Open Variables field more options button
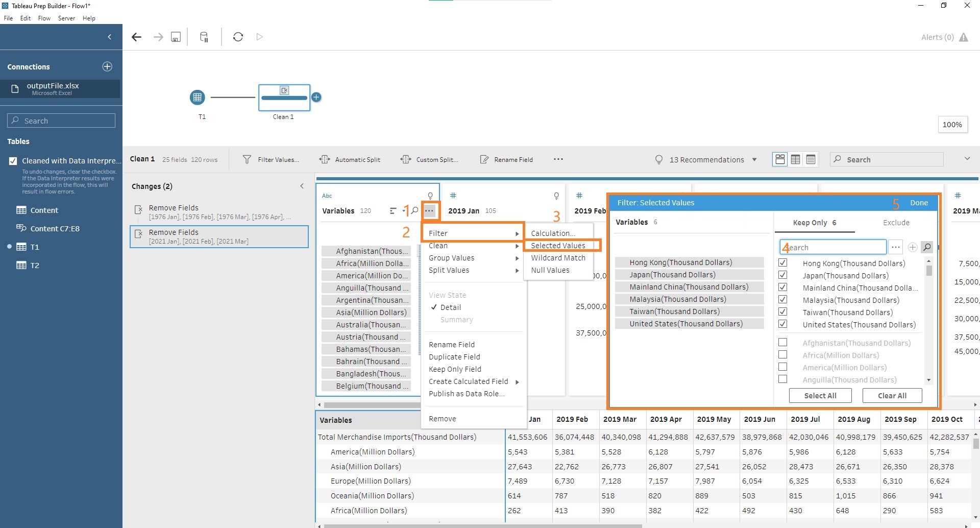Image resolution: width=980 pixels, height=528 pixels. [430, 210]
